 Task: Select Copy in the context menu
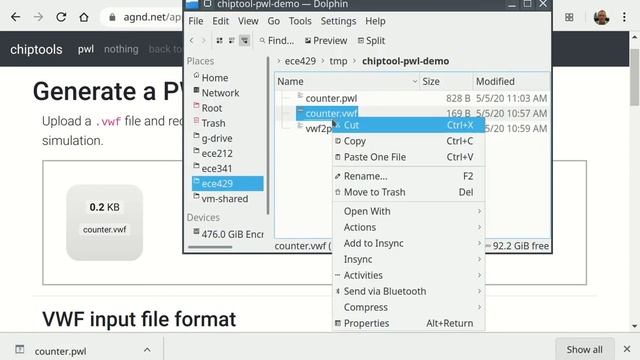point(409,141)
